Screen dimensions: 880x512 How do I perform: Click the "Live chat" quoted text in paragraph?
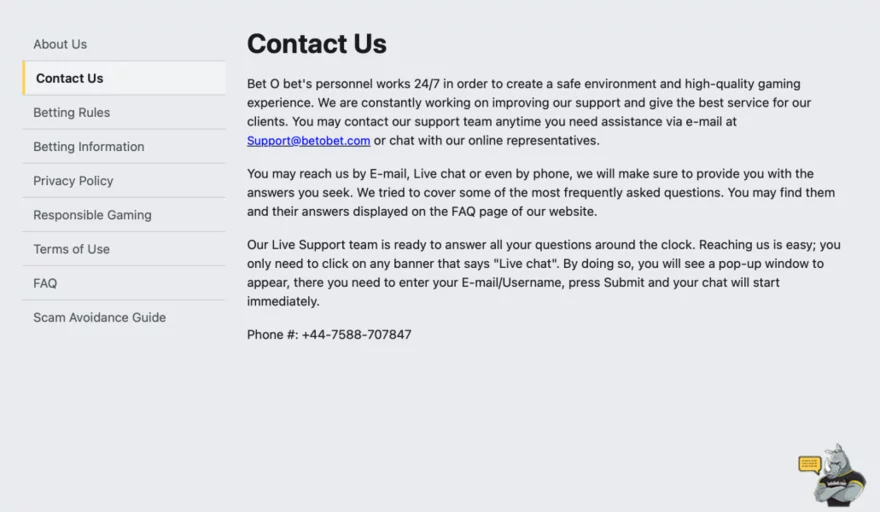[x=525, y=264]
